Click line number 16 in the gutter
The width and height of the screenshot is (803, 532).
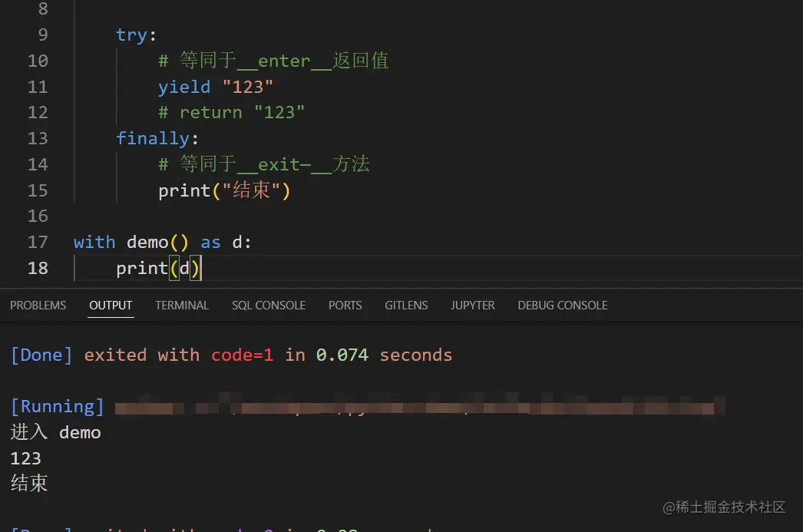point(38,216)
